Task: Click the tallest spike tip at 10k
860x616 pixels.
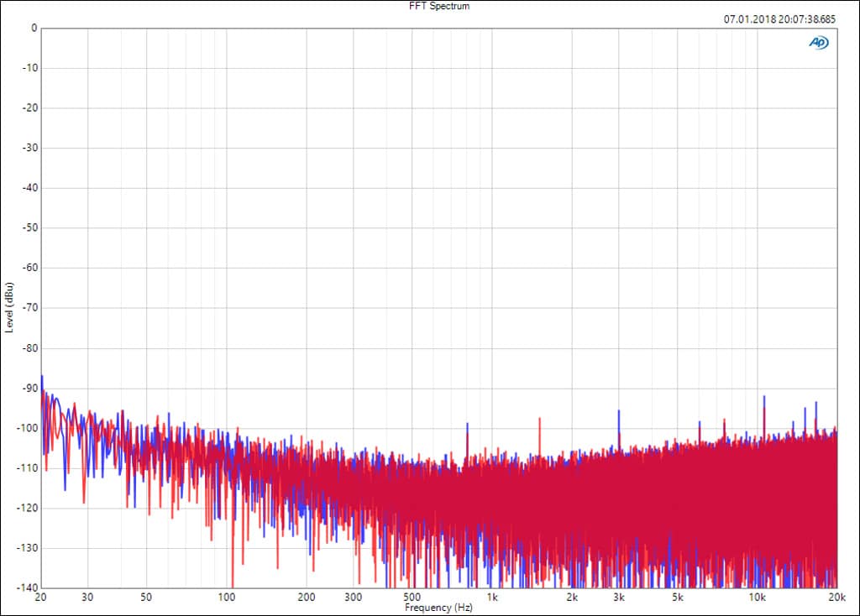Action: point(764,396)
